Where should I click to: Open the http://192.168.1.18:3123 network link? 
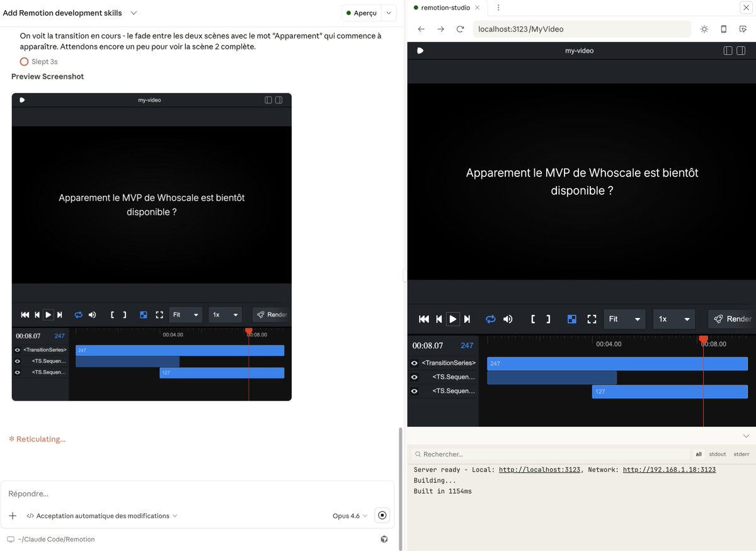[669, 470]
